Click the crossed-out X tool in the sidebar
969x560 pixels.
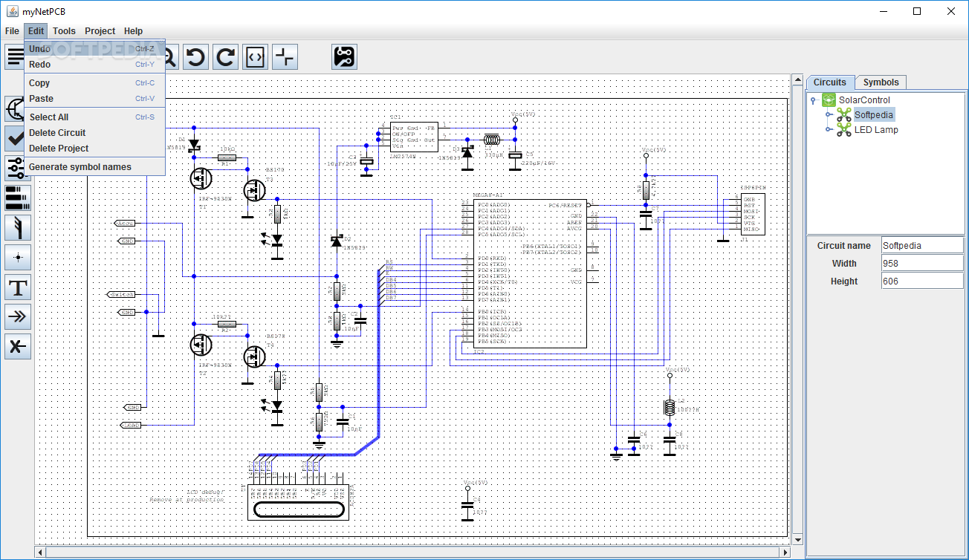[18, 347]
